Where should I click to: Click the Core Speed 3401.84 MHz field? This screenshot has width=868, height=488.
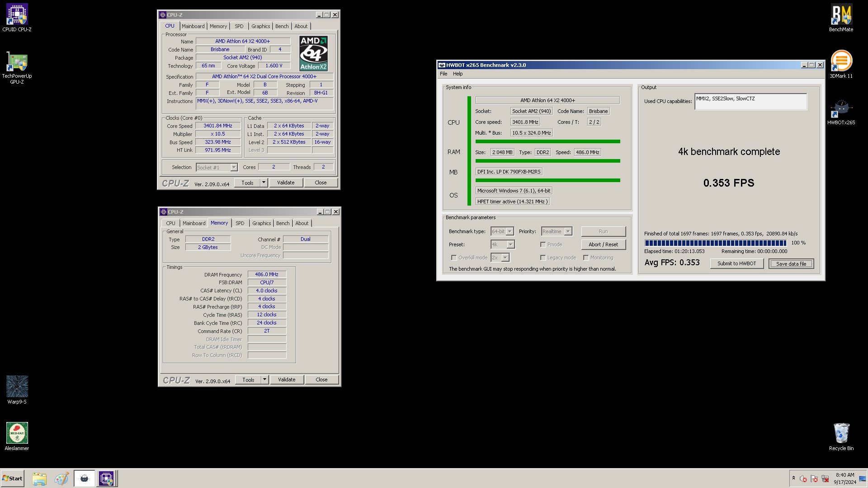218,126
